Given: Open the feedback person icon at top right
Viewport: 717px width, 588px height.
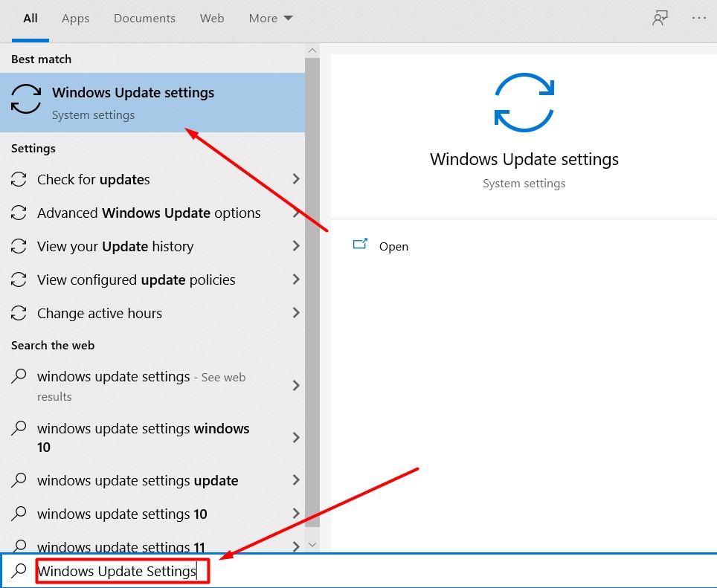Looking at the screenshot, I should click(660, 19).
